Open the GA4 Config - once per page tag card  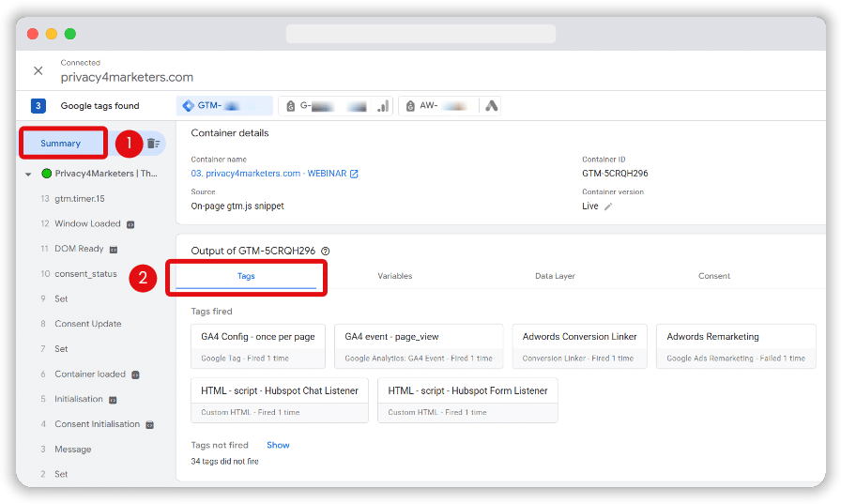click(258, 346)
